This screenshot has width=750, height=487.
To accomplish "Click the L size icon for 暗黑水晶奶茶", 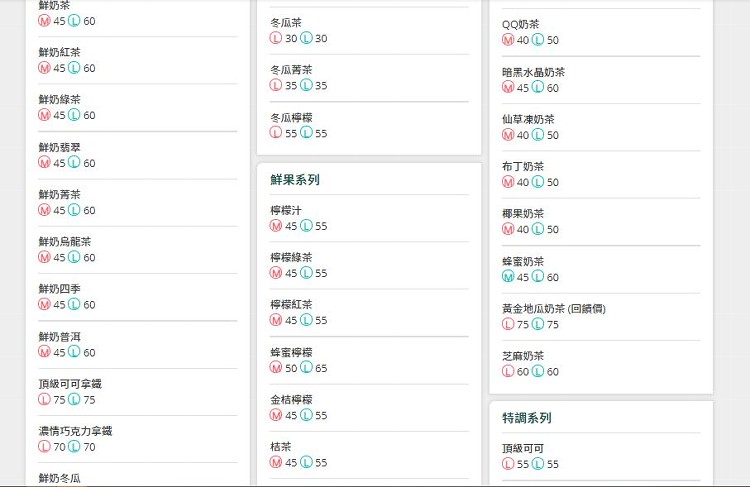I will 538,88.
